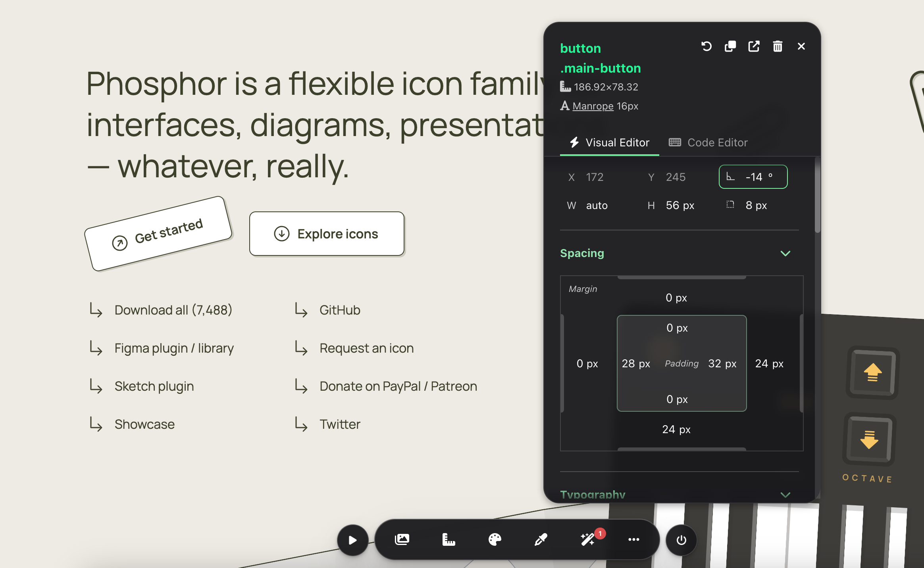
Task: Click the magic wand AI icon
Action: [x=587, y=539]
